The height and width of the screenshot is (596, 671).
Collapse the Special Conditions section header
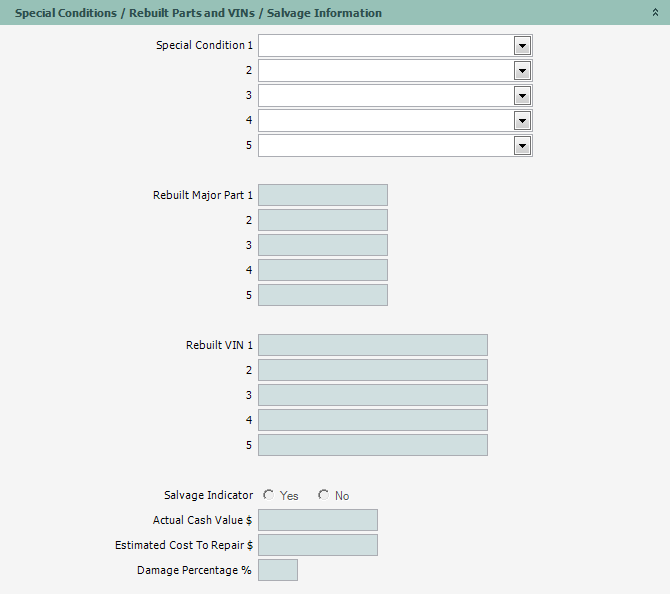tap(655, 12)
